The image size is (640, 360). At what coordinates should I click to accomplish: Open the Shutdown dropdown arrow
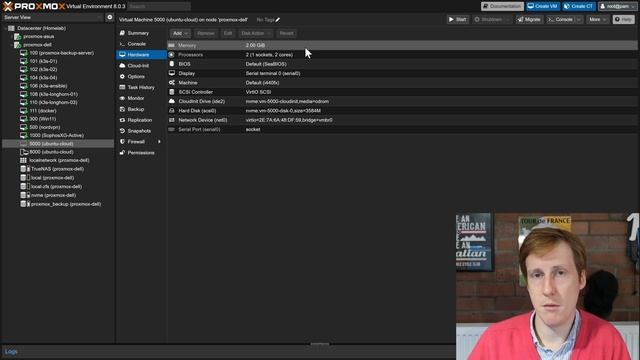pyautogui.click(x=507, y=20)
